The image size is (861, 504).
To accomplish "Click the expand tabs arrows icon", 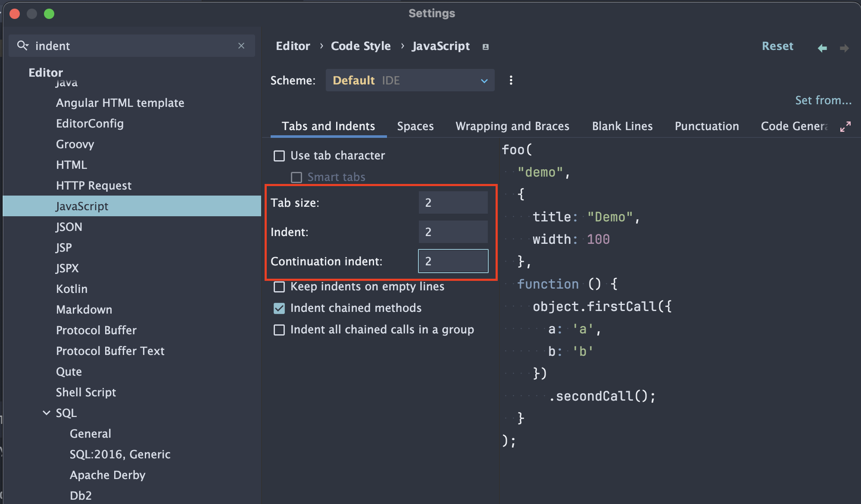I will point(845,127).
